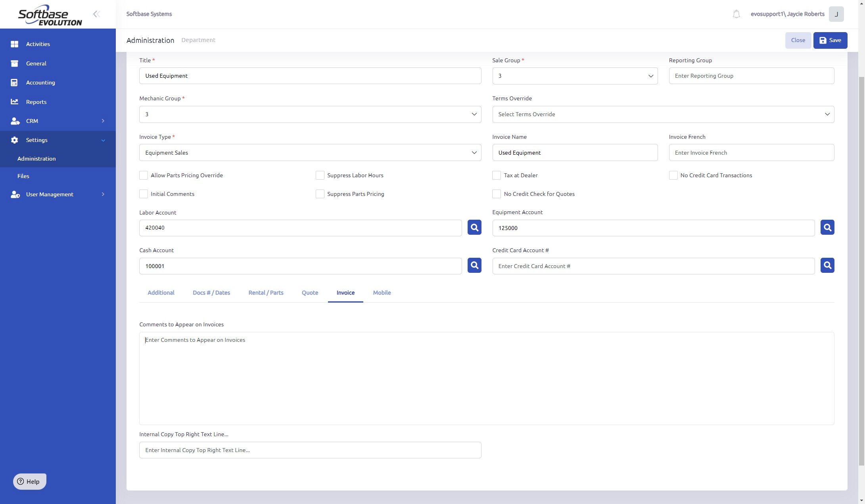Collapse the sidebar with the double-chevron icon

pos(96,14)
